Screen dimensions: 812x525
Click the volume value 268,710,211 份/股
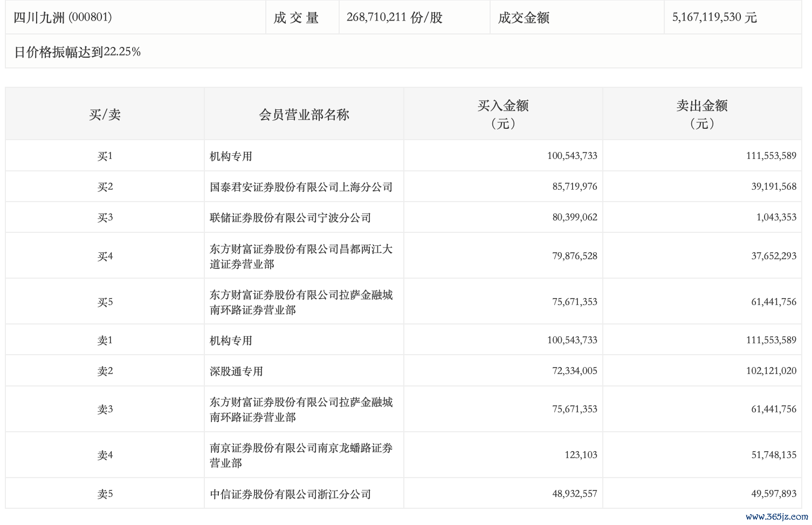pyautogui.click(x=395, y=18)
